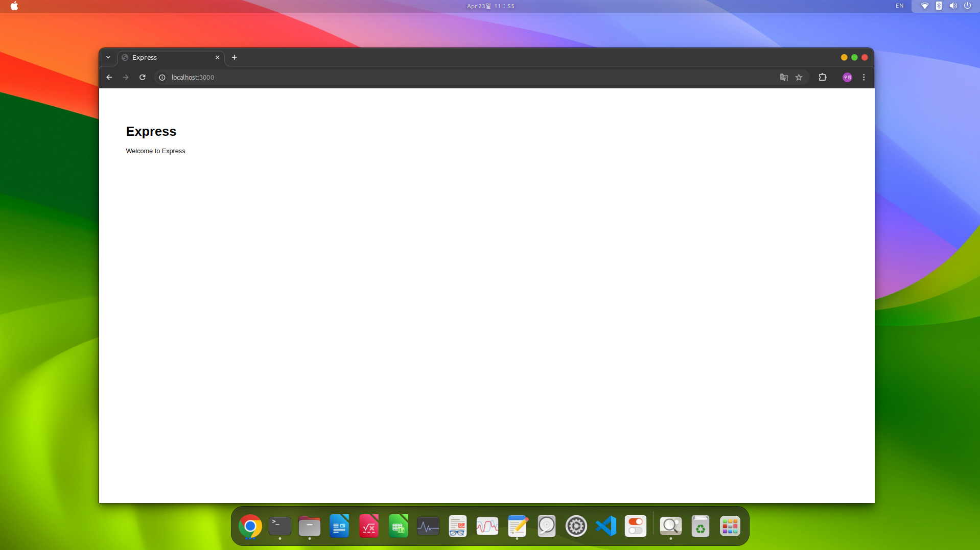Viewport: 980px width, 550px height.
Task: Close the Chrome window with red button
Action: (x=865, y=57)
